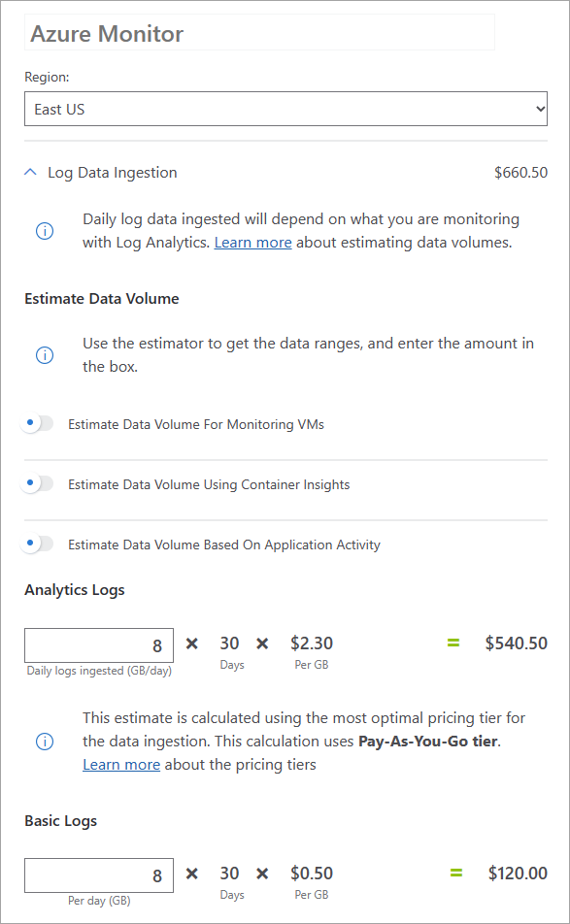Click the multiplication icon between Days and $2.30

(261, 643)
